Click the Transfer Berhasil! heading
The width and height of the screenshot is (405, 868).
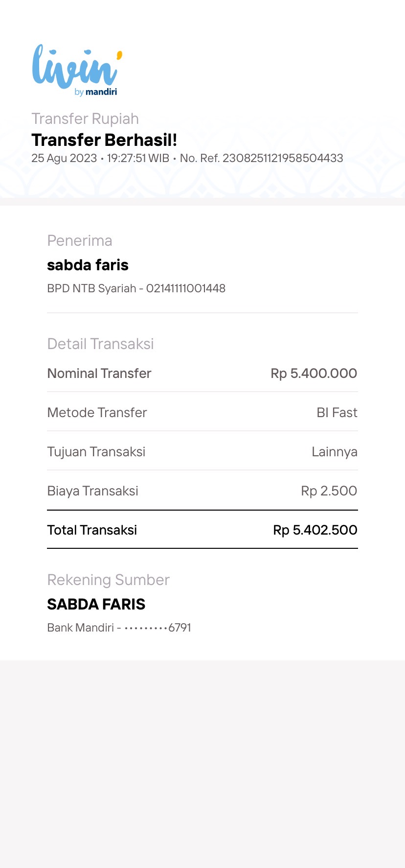tap(104, 140)
